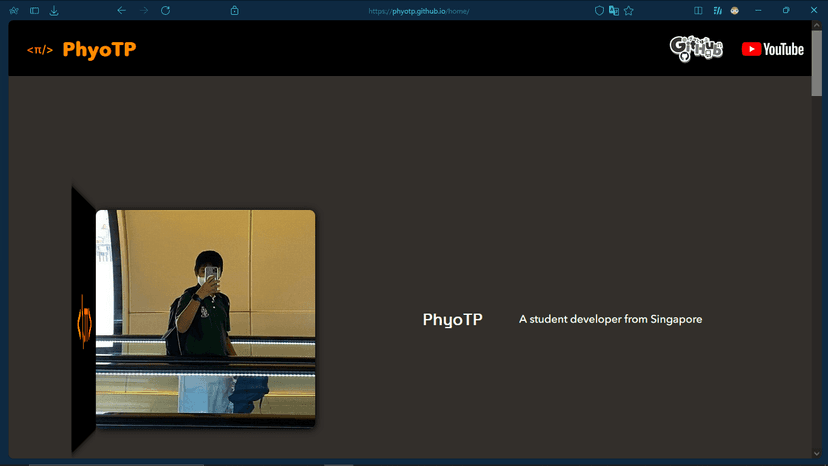Click the scroll down arrow
Viewport: 828px width, 466px height.
[817, 453]
